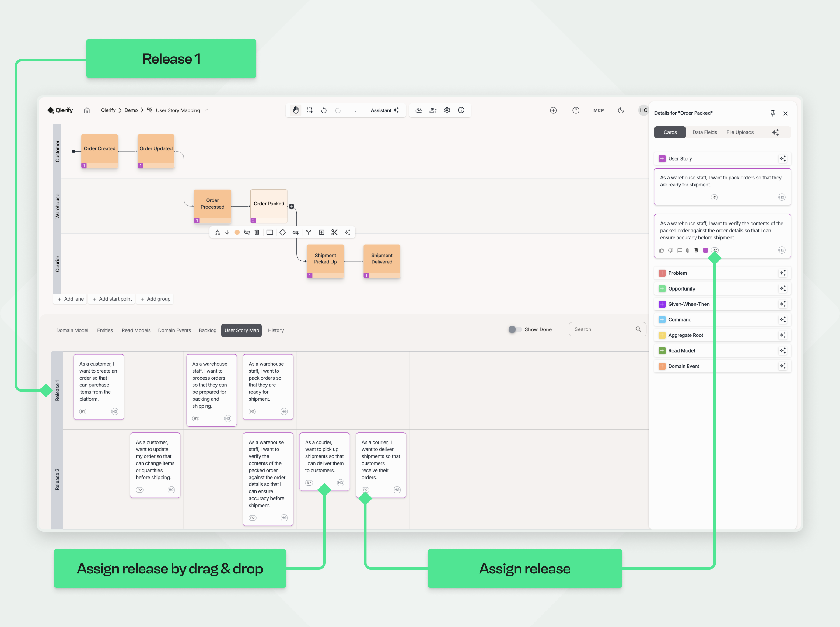Click the thumbs up icon on story

pos(662,250)
